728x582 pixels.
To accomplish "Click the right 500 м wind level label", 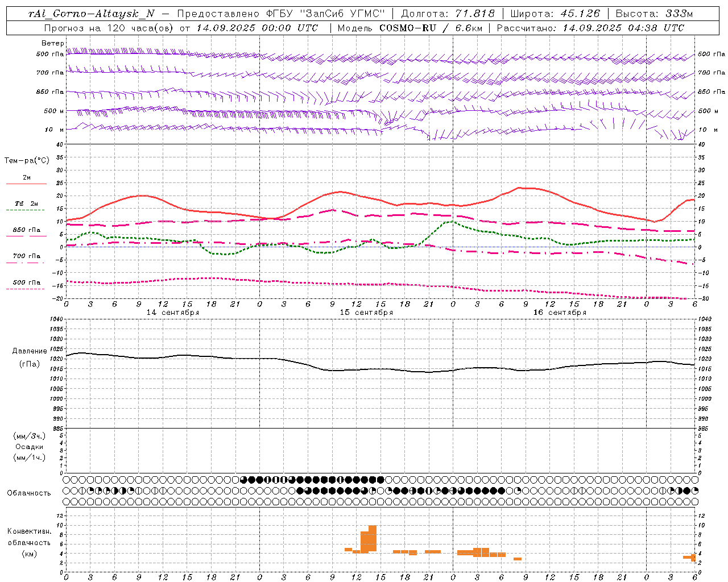I will [708, 111].
